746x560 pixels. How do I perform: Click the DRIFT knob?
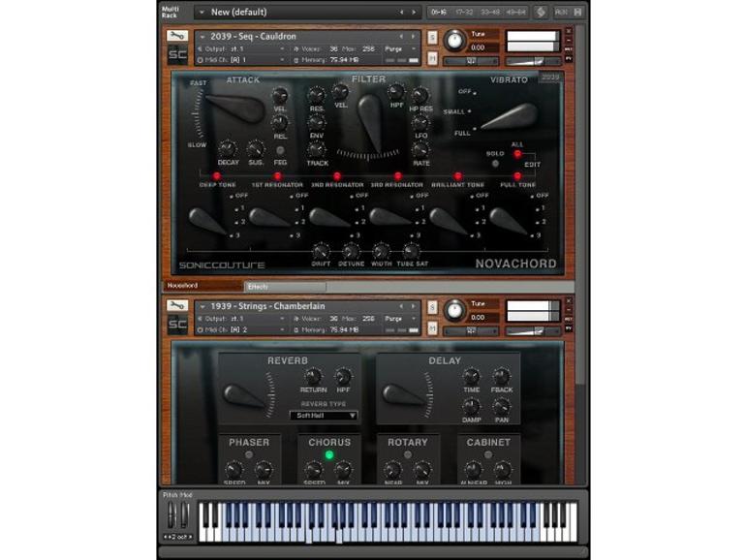pos(321,251)
